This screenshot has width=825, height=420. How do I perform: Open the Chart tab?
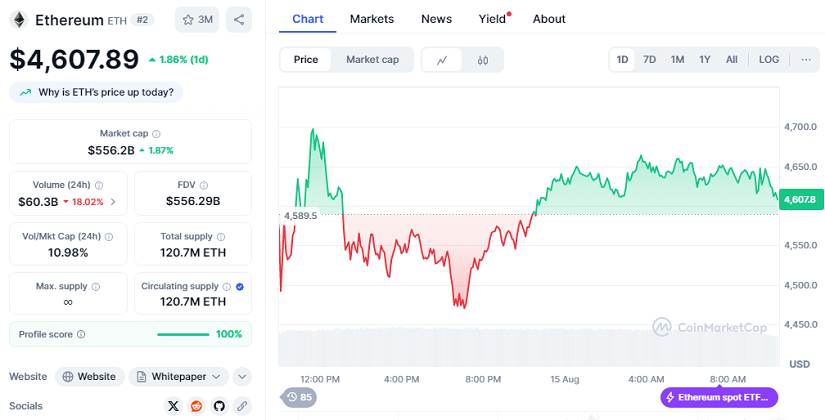pyautogui.click(x=308, y=19)
